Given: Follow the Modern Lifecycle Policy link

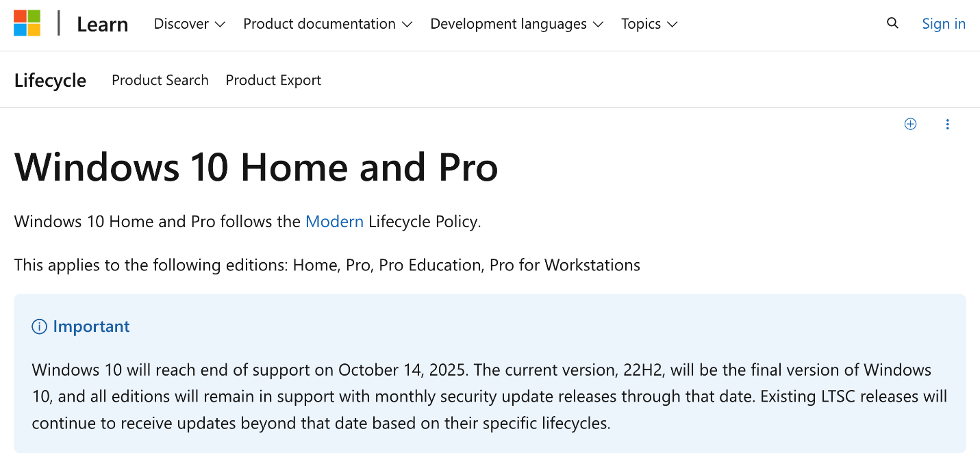Looking at the screenshot, I should point(334,222).
